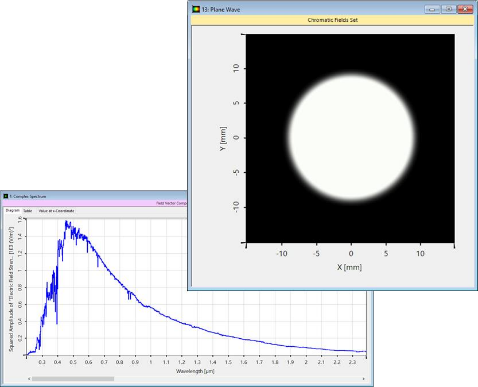Click the Plane Wave window icon
Viewport: 478px width, 387px height.
[x=196, y=9]
